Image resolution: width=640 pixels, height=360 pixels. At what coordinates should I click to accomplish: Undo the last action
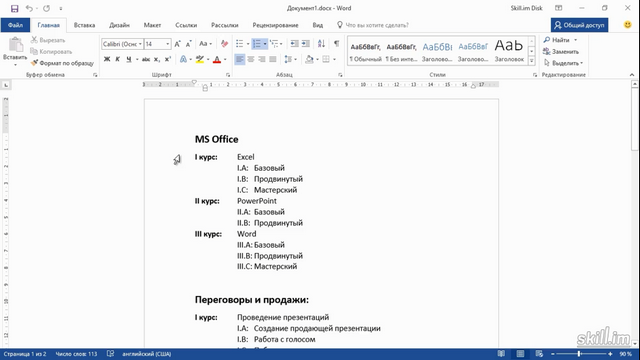click(x=29, y=8)
